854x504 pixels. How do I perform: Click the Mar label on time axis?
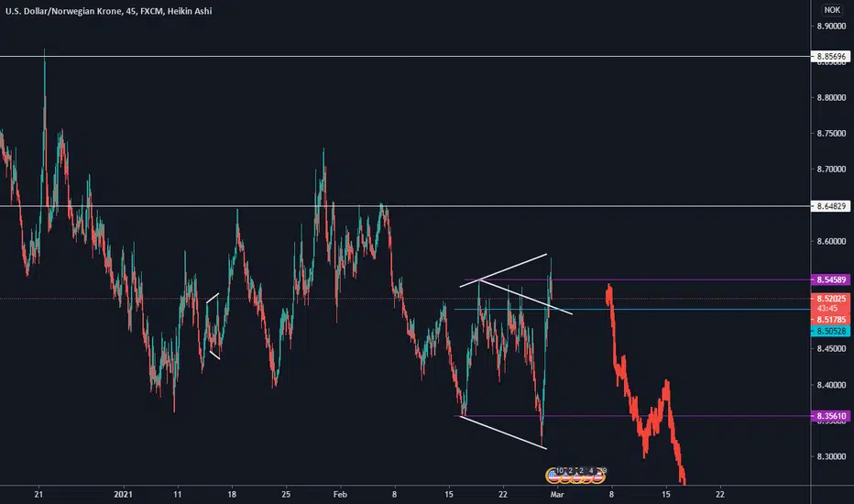click(556, 494)
